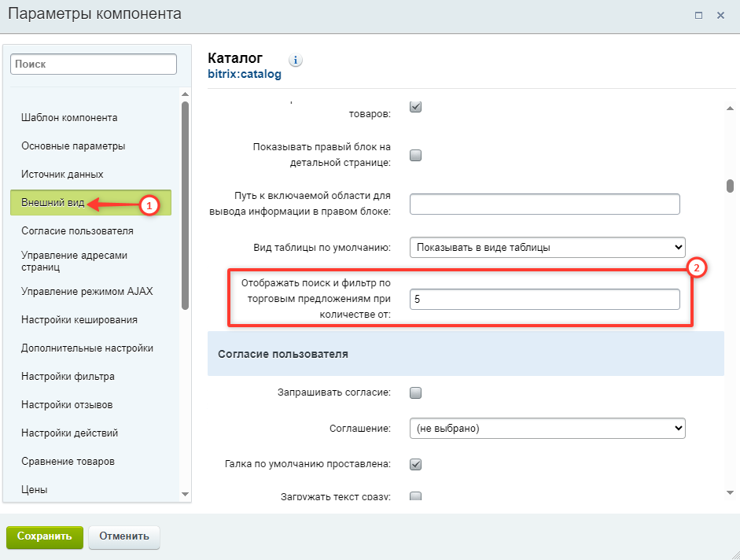The image size is (740, 560).
Task: Click the sidebar scrollbar thumb
Action: click(185, 206)
